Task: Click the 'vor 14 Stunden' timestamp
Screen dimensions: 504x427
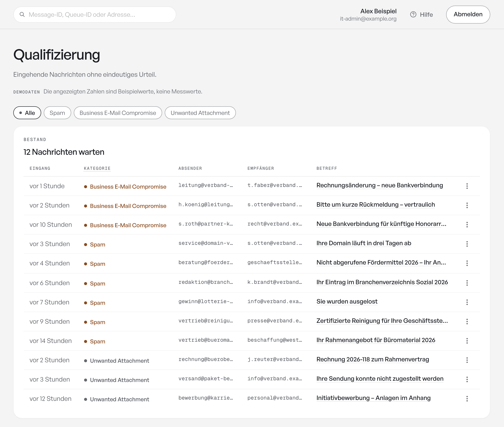Action: (51, 341)
